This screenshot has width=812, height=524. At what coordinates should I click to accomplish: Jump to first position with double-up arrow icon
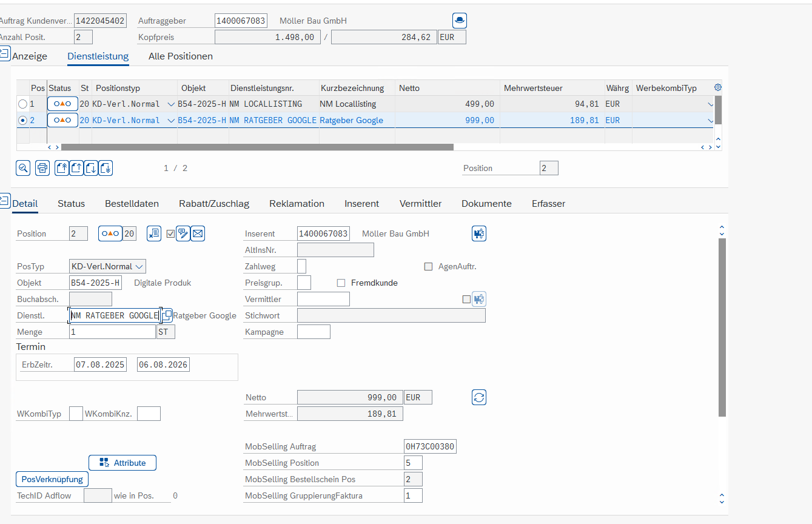(62, 168)
